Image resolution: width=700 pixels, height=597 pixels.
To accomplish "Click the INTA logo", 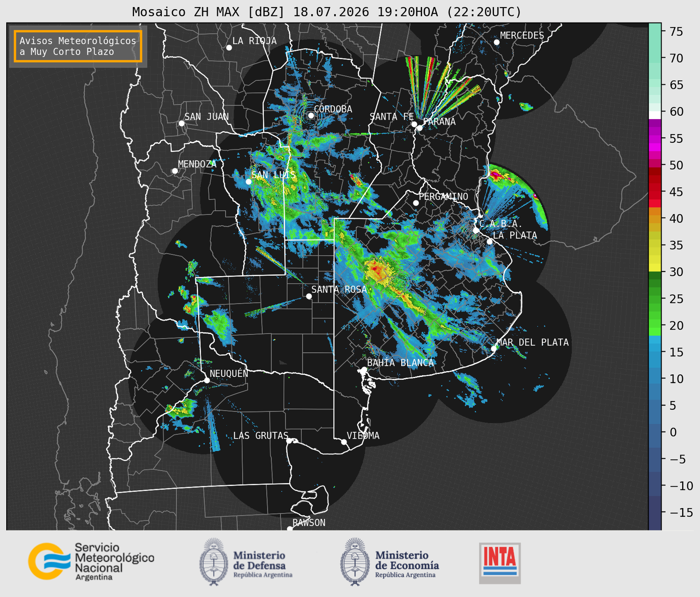I will (x=500, y=563).
